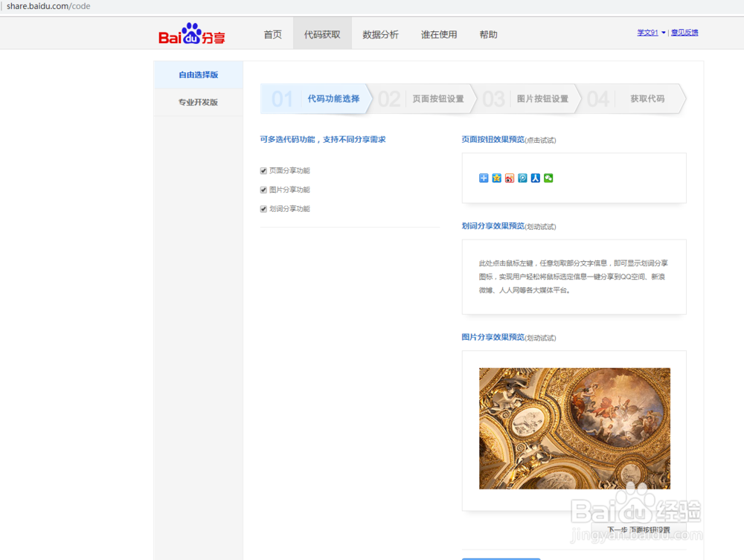Uncheck the 页面分享功能 checkbox
Viewport: 744px width, 560px height.
point(263,170)
